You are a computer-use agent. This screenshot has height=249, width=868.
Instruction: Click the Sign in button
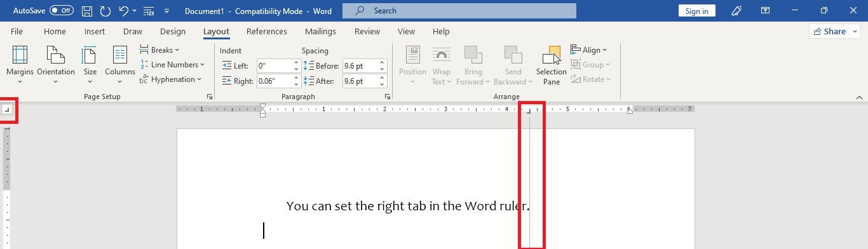point(696,11)
